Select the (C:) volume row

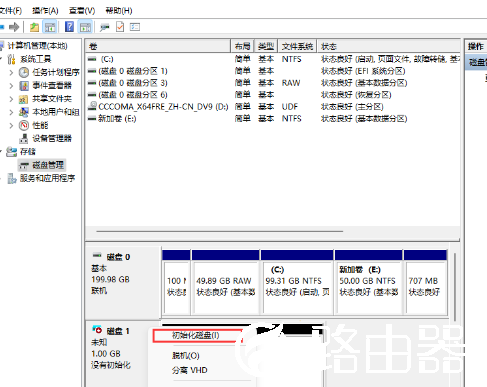coord(273,59)
